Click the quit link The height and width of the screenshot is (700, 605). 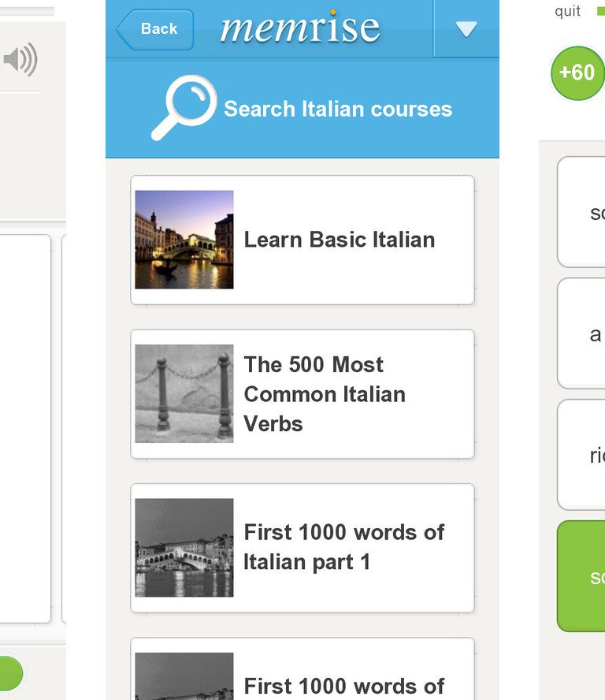[x=567, y=11]
